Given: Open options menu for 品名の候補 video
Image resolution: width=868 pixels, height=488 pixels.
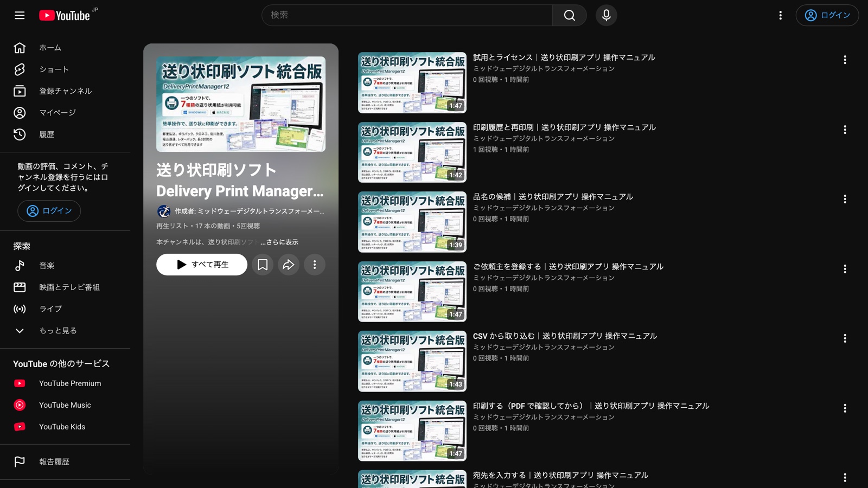Looking at the screenshot, I should [845, 199].
